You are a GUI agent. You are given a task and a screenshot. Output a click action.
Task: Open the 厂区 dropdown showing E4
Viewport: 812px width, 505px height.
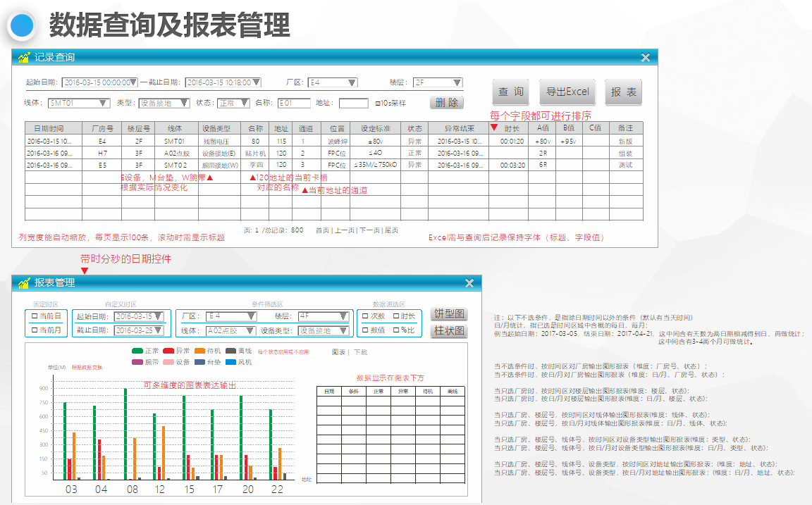[x=332, y=82]
